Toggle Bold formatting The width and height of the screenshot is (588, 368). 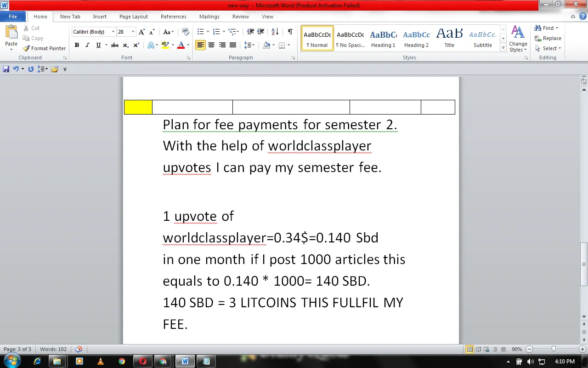click(77, 45)
